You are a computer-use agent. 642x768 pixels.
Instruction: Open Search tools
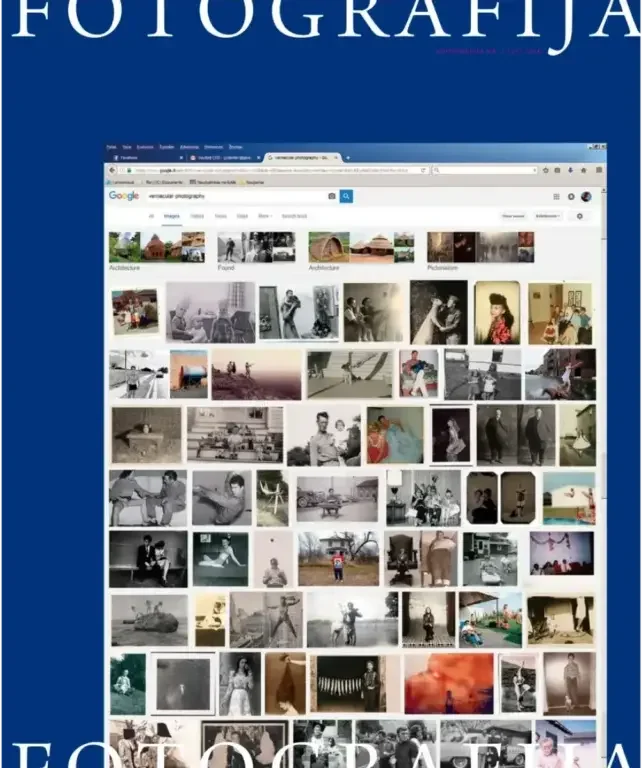pos(294,216)
